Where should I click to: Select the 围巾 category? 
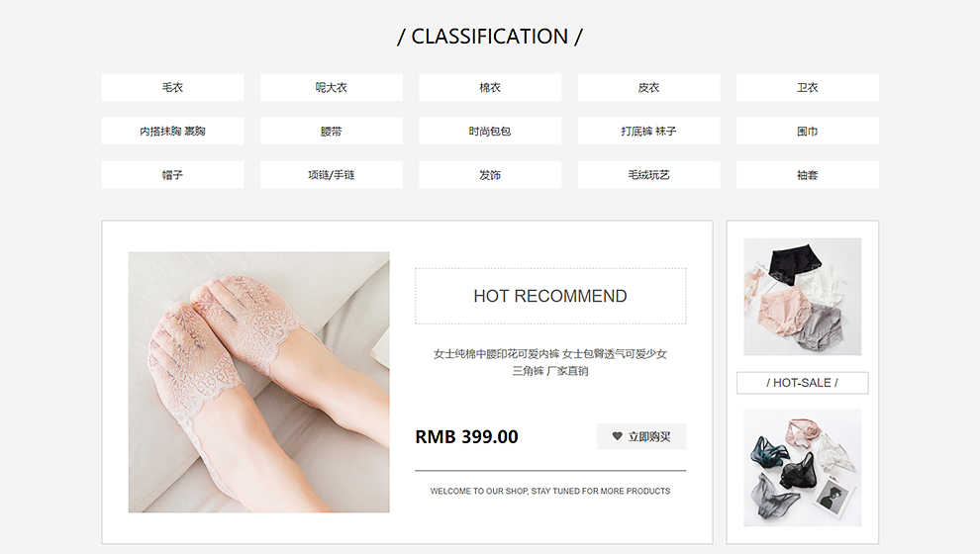[x=808, y=132]
